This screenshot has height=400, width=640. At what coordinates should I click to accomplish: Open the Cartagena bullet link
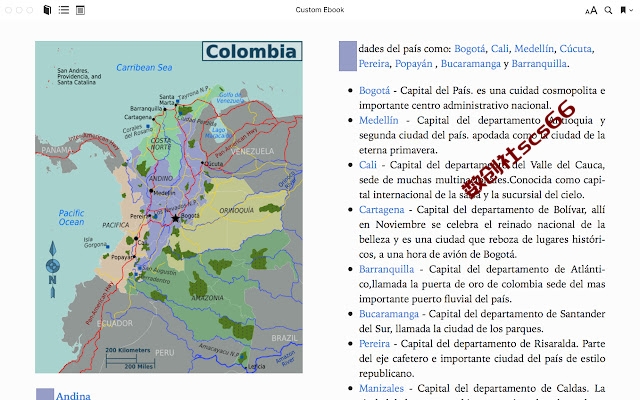coord(382,210)
